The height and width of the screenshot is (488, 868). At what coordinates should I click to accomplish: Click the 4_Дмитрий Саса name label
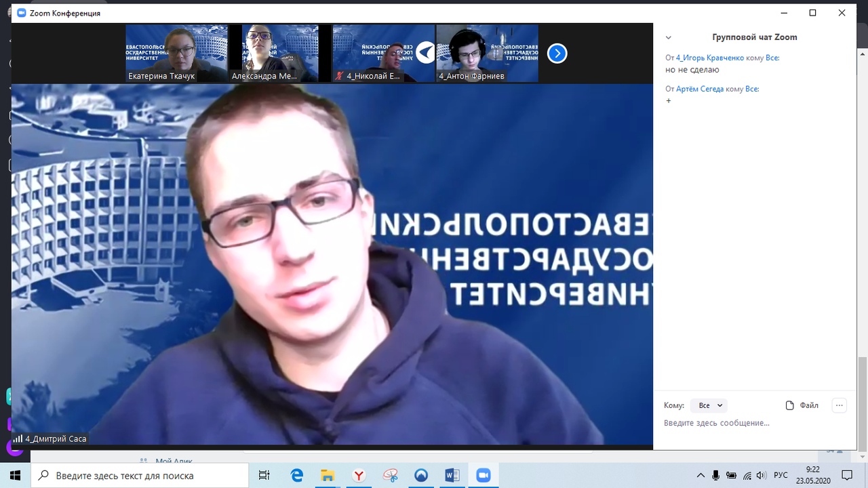click(56, 439)
